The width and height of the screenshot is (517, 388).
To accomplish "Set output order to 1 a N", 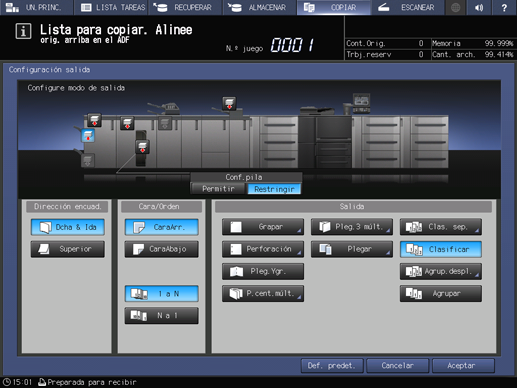I will tap(162, 294).
